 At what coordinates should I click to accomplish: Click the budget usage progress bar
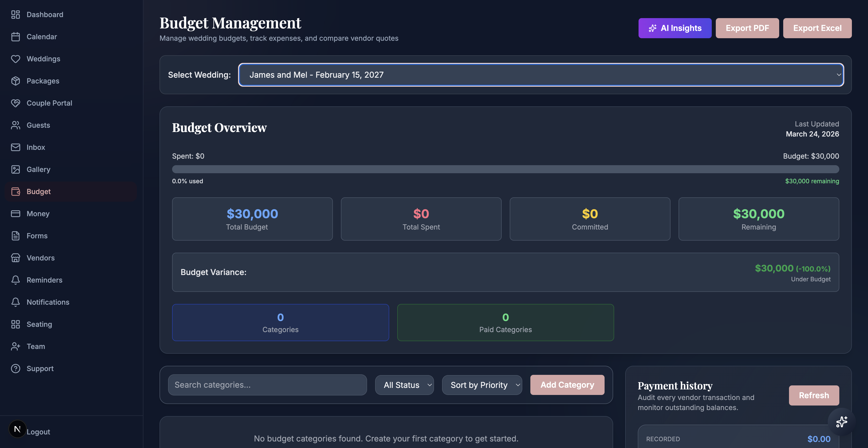tap(505, 169)
